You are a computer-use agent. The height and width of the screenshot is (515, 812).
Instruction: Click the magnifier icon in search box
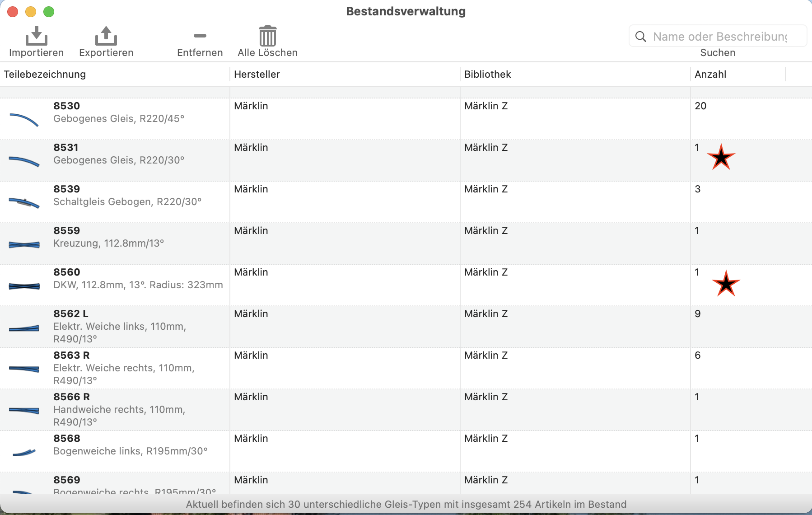pos(641,37)
